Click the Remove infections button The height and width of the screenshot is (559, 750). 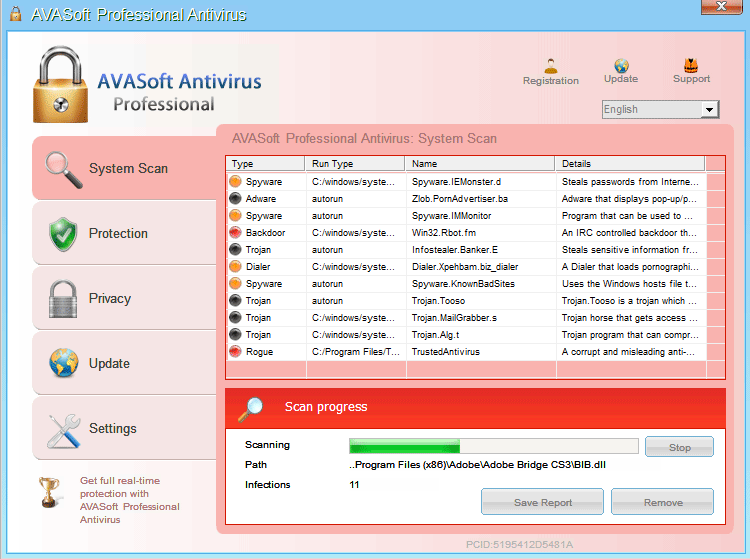pyautogui.click(x=662, y=503)
